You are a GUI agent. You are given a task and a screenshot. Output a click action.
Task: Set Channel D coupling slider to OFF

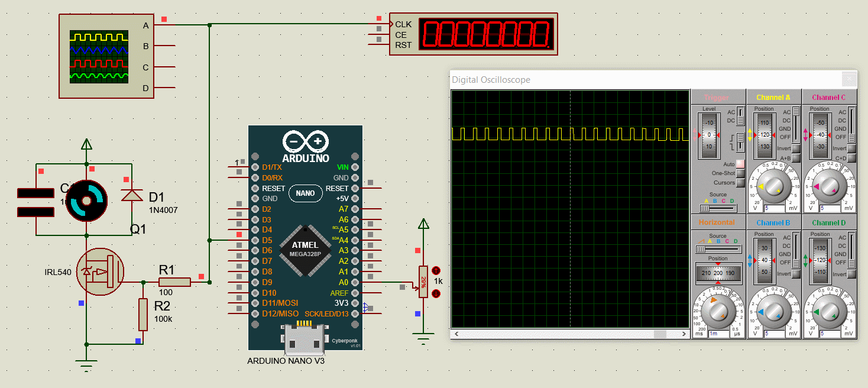(x=852, y=263)
